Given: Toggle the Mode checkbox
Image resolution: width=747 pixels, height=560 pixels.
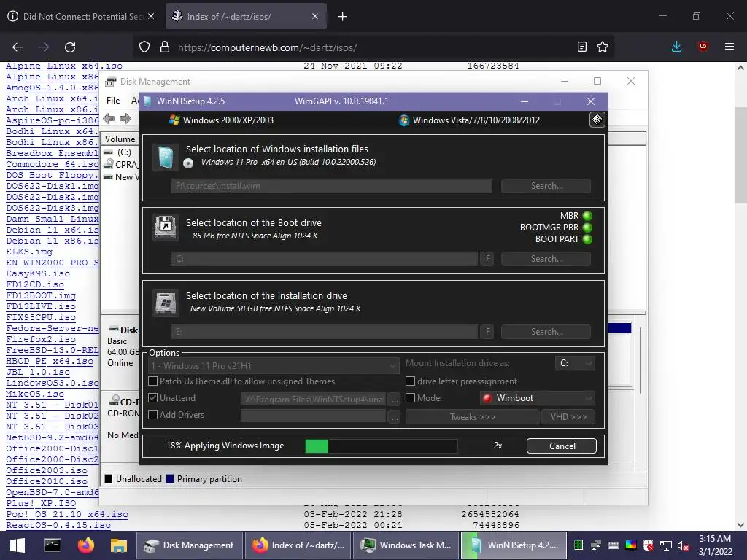Looking at the screenshot, I should (410, 397).
